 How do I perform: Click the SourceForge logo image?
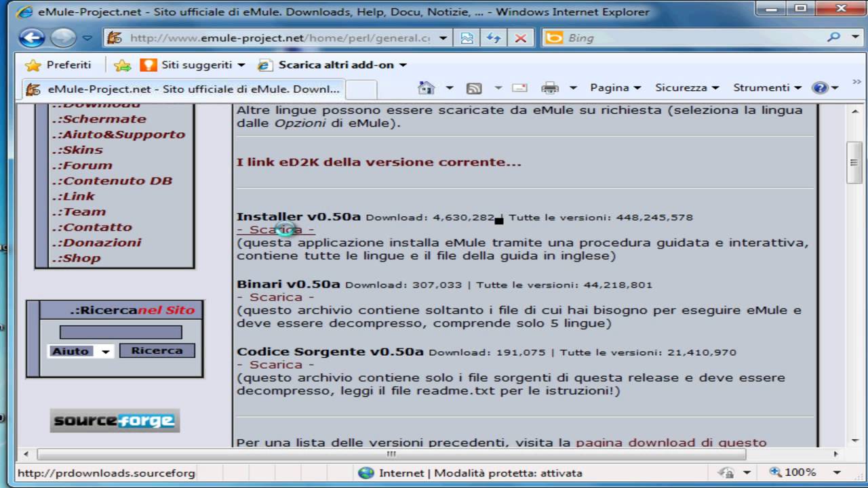tap(115, 420)
